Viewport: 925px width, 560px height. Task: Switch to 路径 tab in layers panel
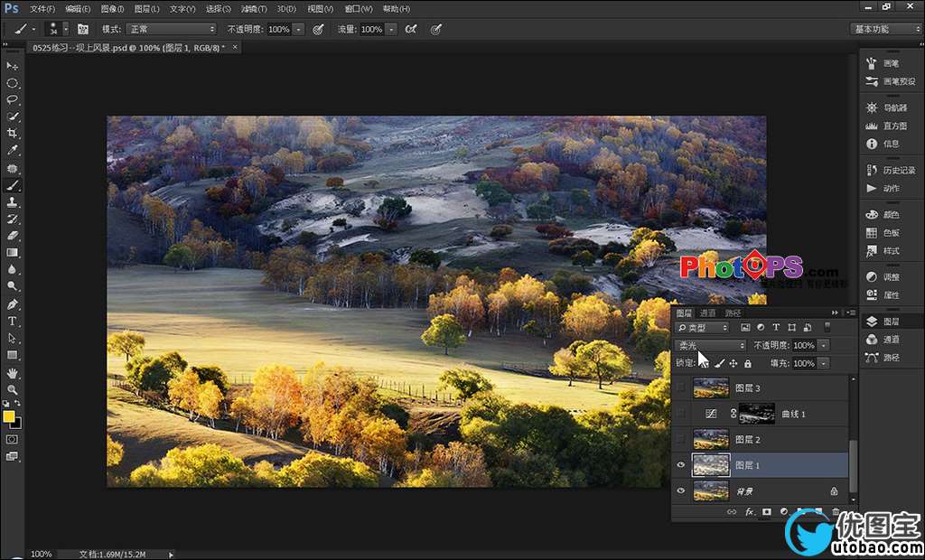733,313
